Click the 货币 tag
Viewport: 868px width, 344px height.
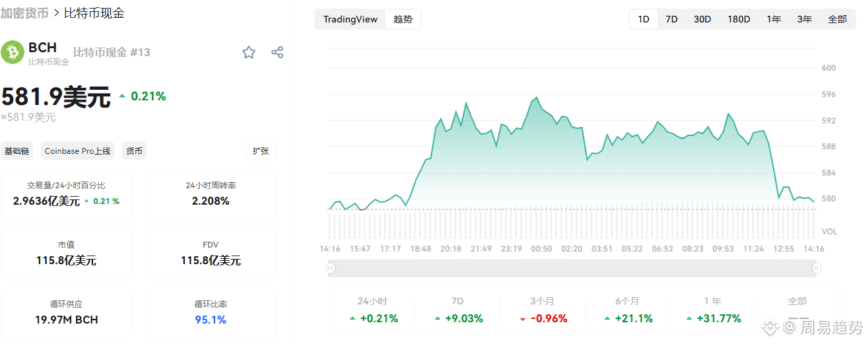coord(134,151)
